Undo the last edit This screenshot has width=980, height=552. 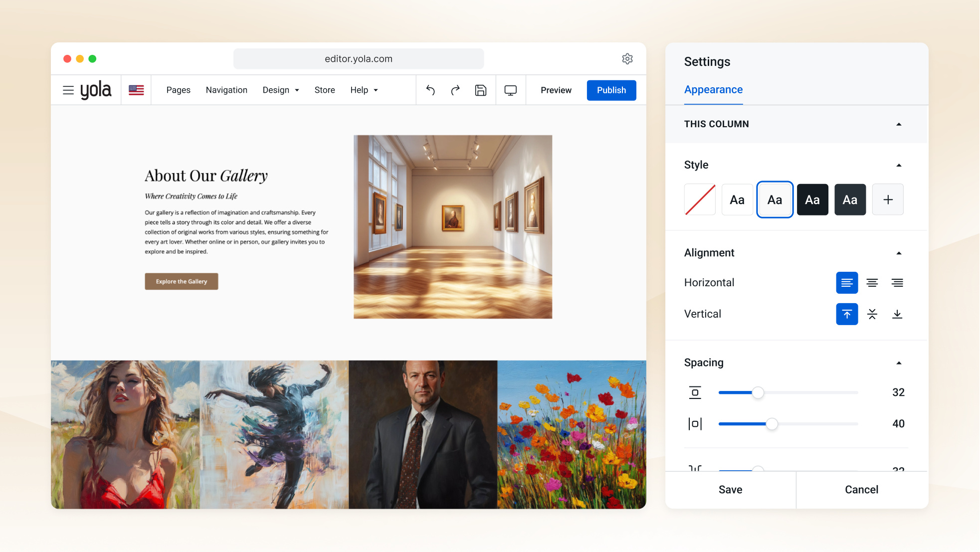[430, 90]
